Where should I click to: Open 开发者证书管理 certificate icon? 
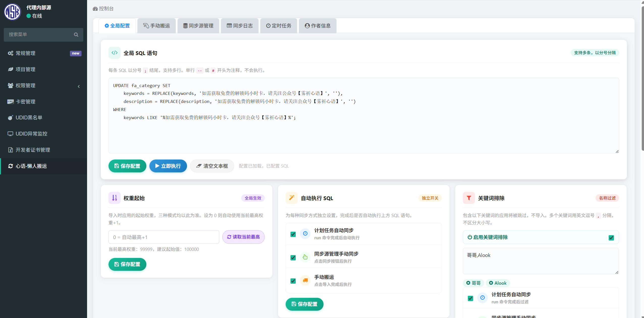[x=10, y=150]
